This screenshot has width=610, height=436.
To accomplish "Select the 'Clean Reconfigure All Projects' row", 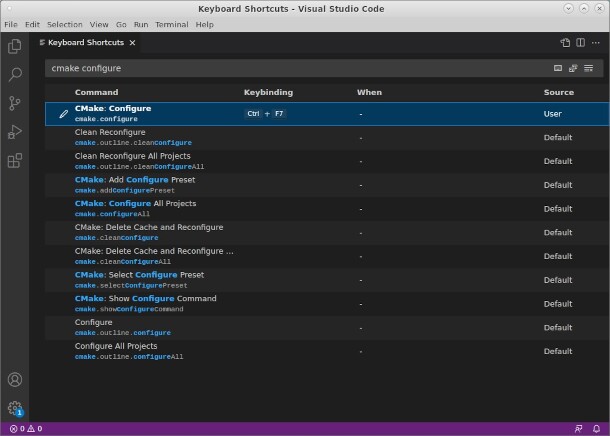I will [327, 161].
